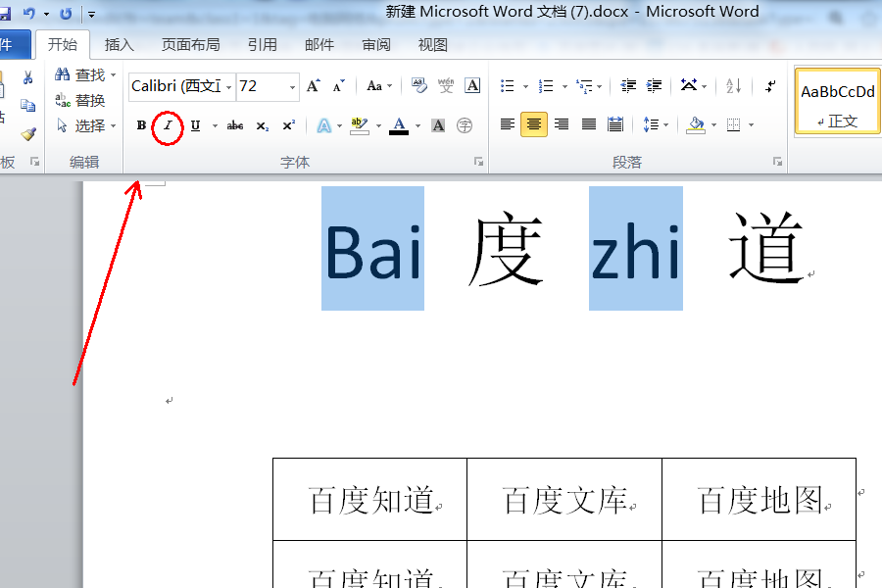Click the borders icon

733,124
